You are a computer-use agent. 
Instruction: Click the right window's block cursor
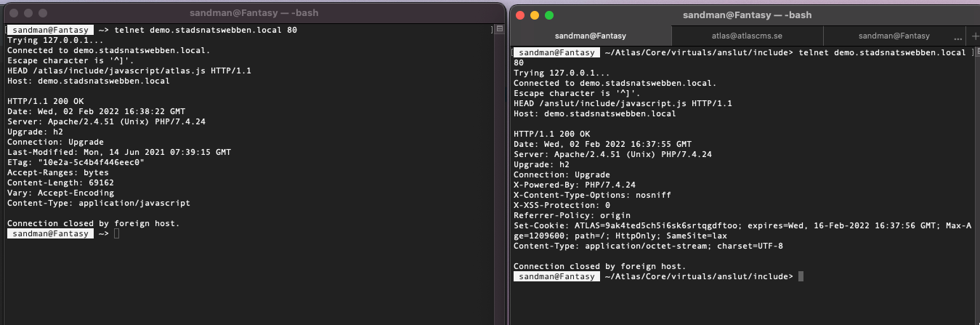coord(801,276)
